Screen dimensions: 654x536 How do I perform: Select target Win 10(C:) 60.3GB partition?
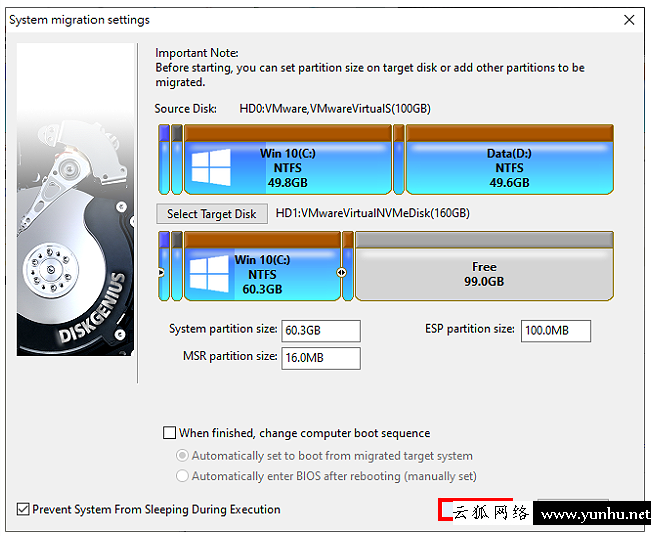pyautogui.click(x=262, y=266)
